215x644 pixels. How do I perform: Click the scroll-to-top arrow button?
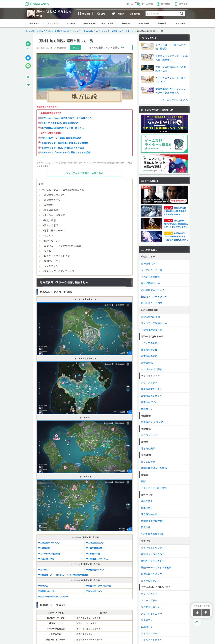[x=197, y=622]
